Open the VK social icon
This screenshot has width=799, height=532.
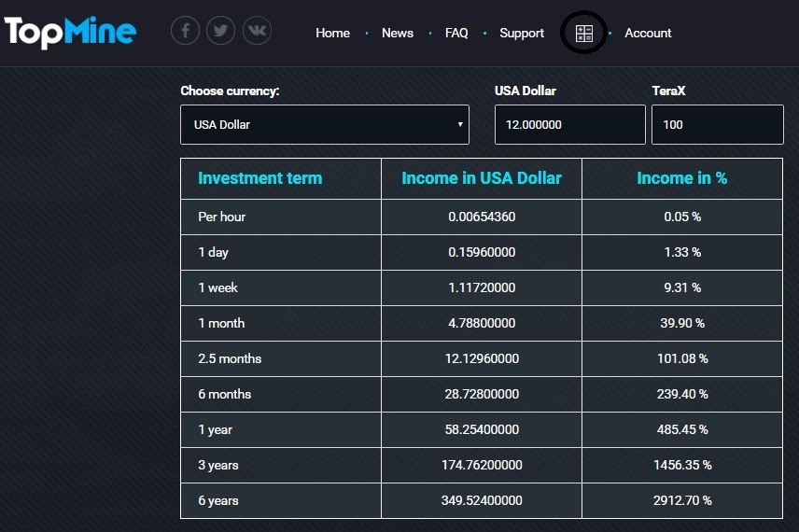tap(257, 31)
